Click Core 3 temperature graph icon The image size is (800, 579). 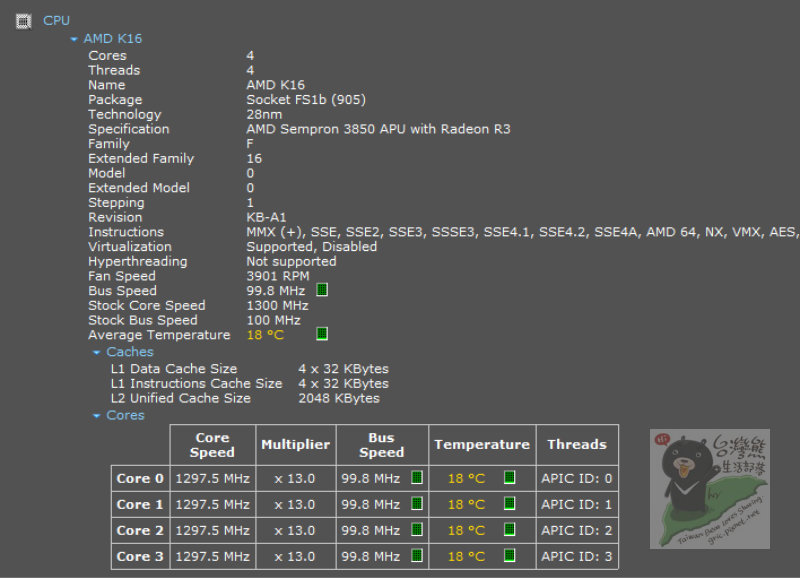(x=509, y=556)
